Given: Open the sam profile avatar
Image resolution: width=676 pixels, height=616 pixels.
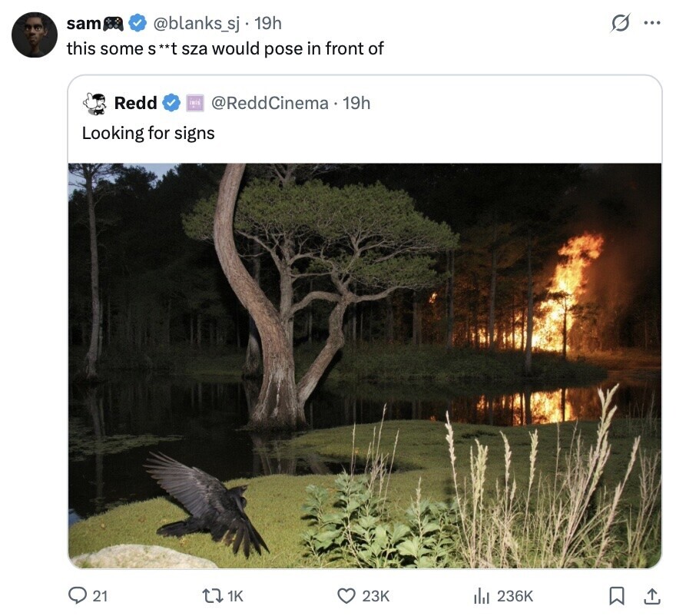Looking at the screenshot, I should click(35, 35).
